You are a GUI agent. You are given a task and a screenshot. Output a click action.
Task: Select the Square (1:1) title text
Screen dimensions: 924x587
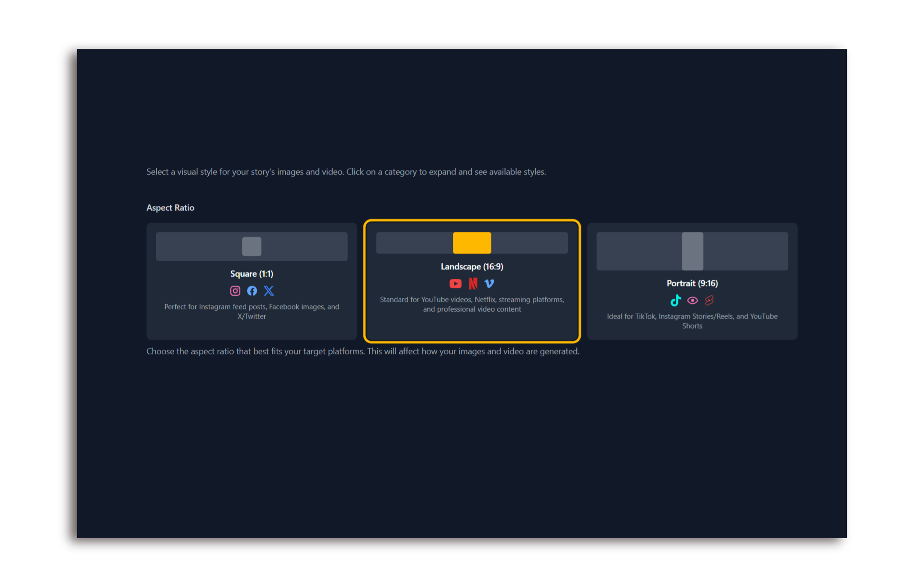pyautogui.click(x=251, y=274)
